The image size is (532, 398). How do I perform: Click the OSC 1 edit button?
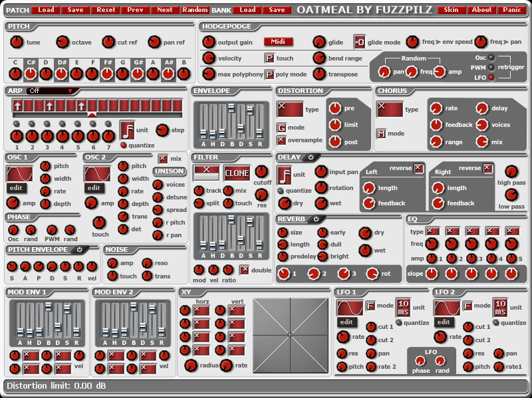coord(16,187)
